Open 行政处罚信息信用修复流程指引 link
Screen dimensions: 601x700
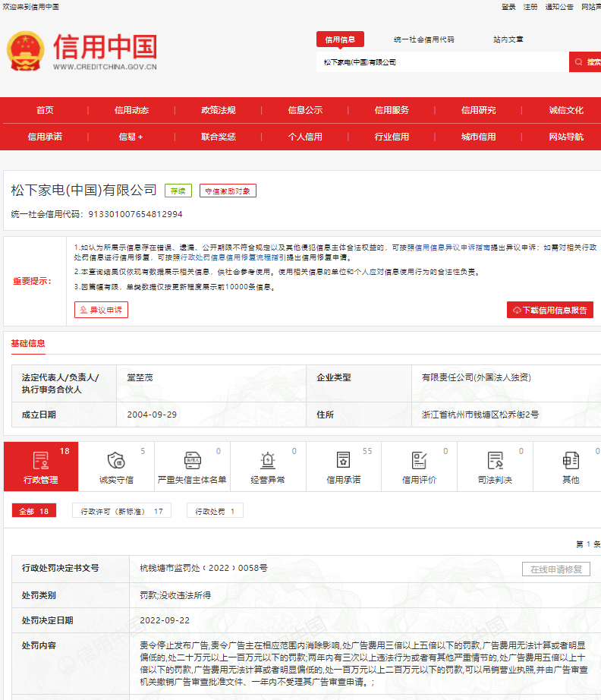click(x=234, y=257)
